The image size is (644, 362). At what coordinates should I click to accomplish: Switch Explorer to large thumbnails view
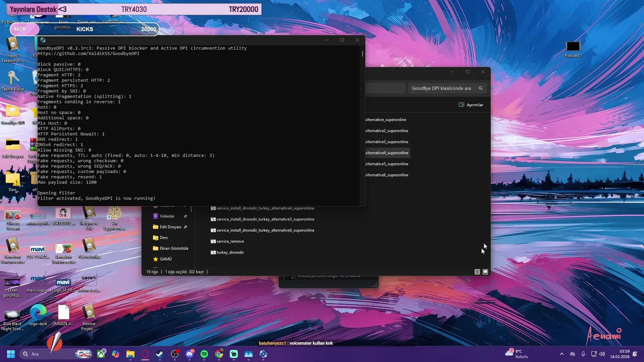click(x=486, y=272)
